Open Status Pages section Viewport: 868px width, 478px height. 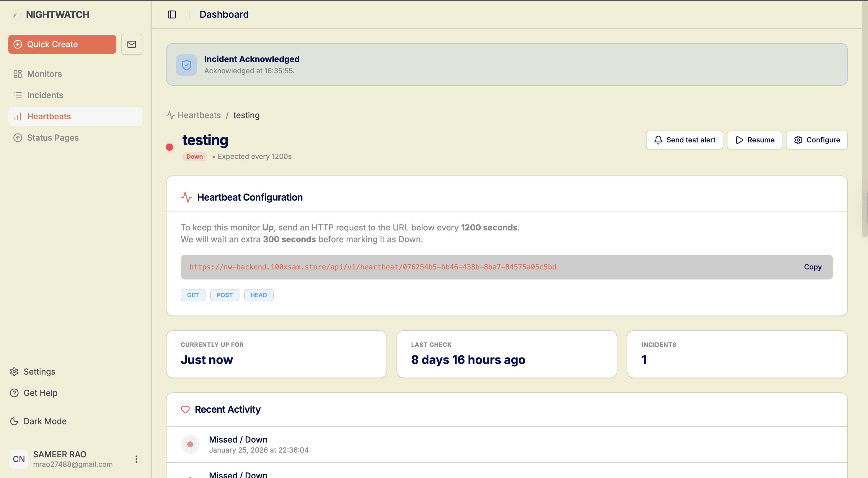coord(53,138)
